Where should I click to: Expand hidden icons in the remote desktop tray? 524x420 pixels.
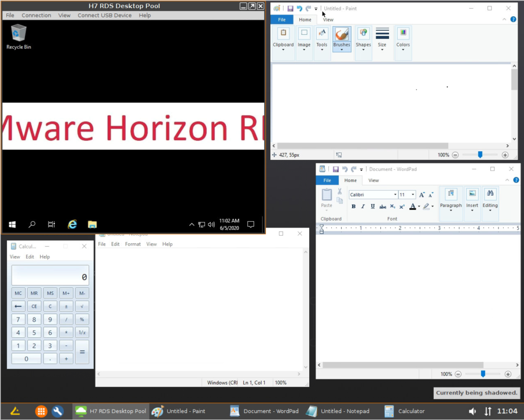click(192, 224)
